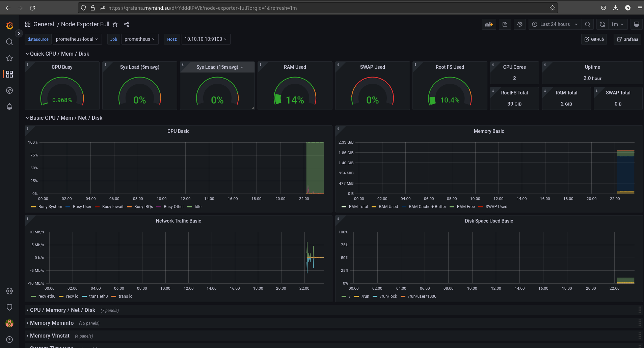Open the Dashboards grid icon in sidebar

click(9, 74)
